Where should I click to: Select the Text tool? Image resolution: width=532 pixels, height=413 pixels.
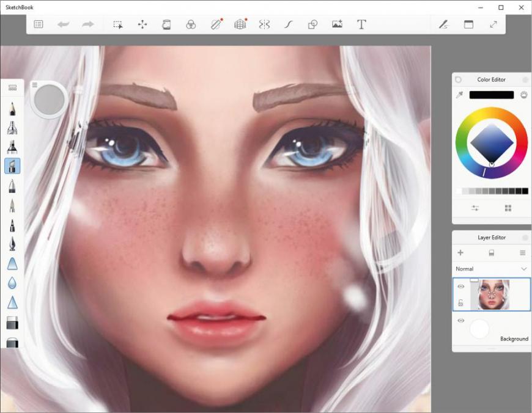coord(361,24)
